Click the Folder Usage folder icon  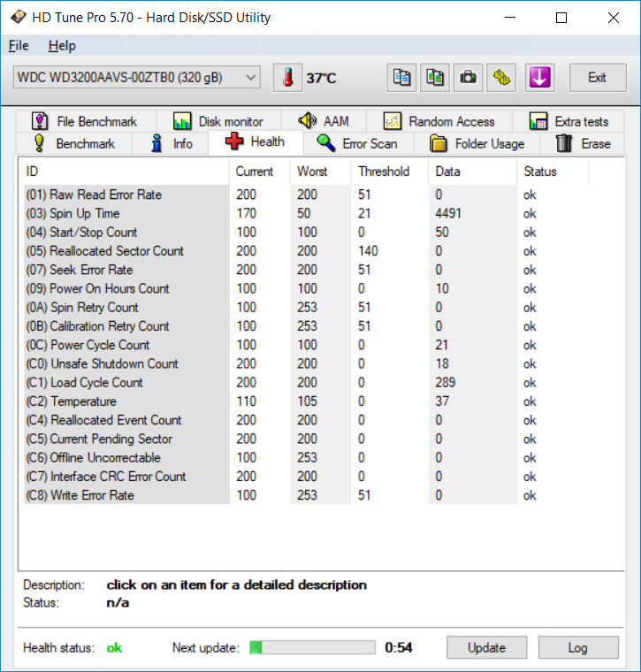[x=439, y=143]
